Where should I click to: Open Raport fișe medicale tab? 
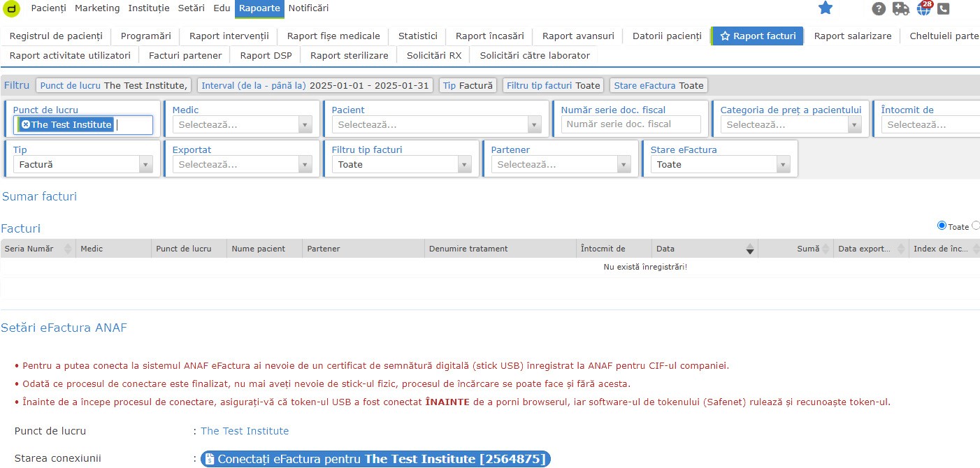[x=333, y=36]
